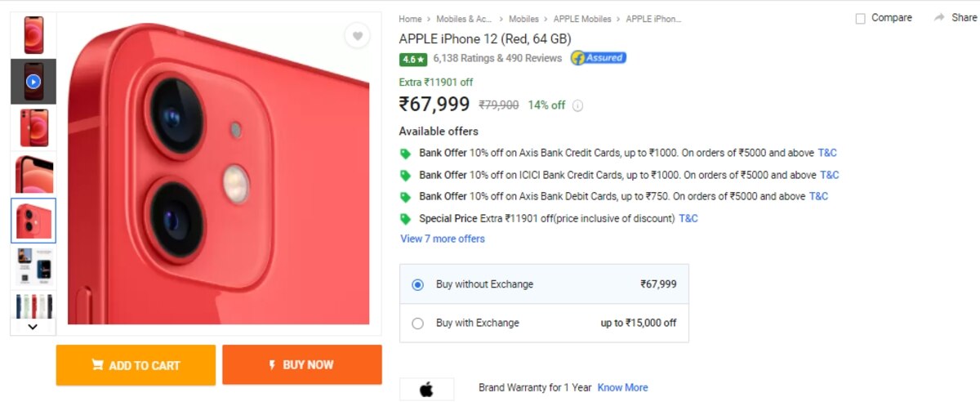980x402 pixels.
Task: Click the wishlist heart icon
Action: tap(357, 36)
